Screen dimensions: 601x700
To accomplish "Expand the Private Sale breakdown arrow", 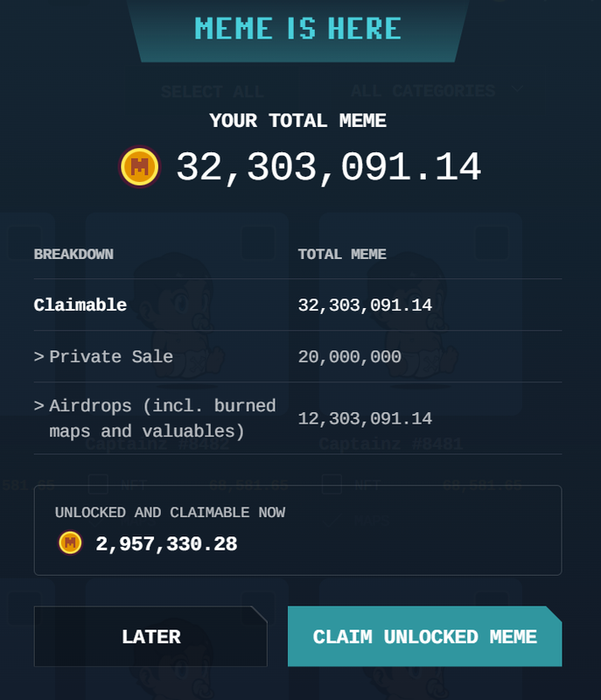I will [38, 357].
